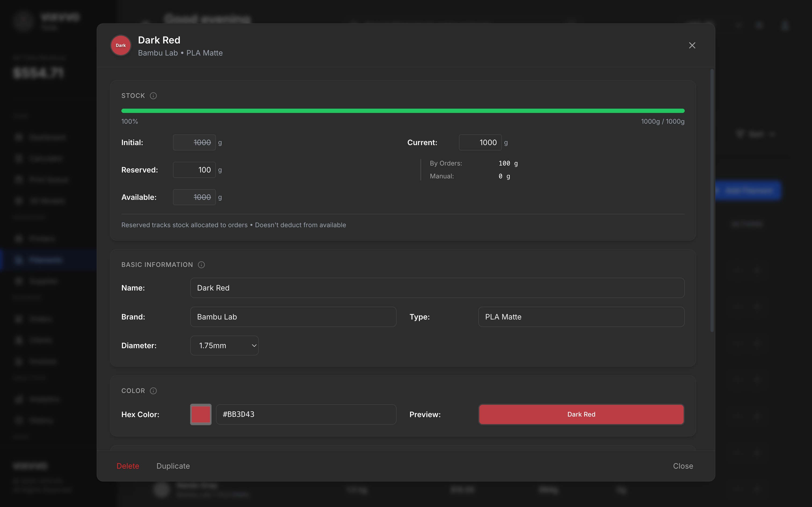
Task: Click the hex code #BB3D43 field
Action: (306, 414)
